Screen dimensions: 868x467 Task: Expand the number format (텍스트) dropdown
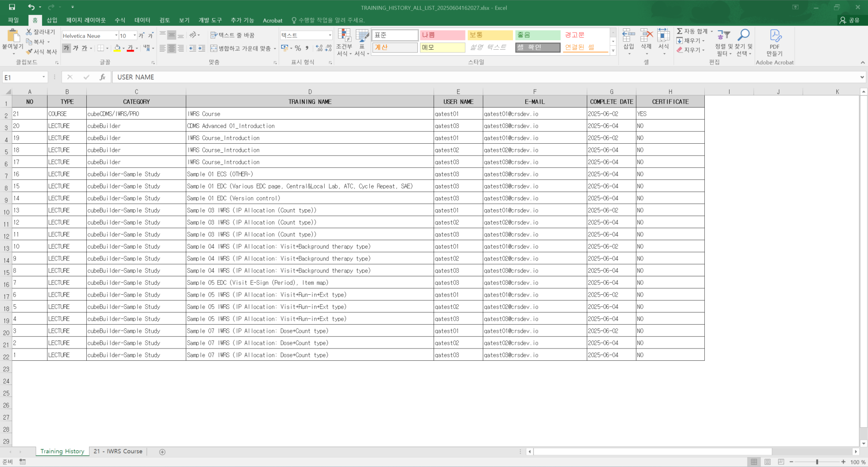[330, 35]
